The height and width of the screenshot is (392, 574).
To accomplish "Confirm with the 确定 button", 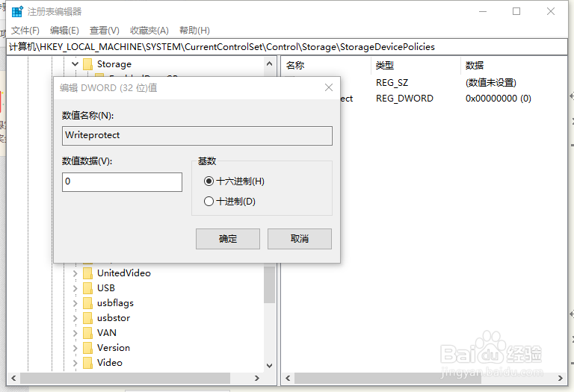I will (228, 239).
